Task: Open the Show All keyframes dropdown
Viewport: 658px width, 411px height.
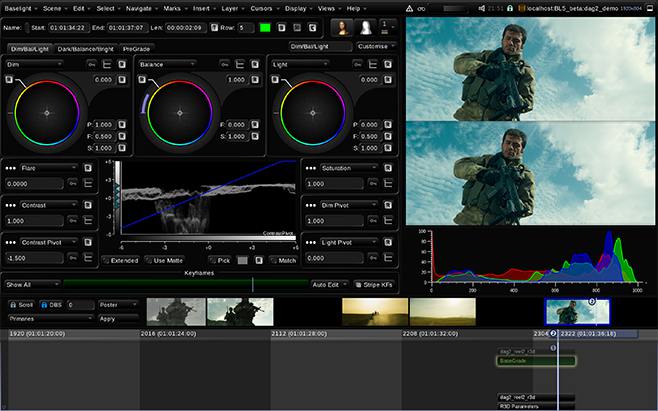Action: 32,285
